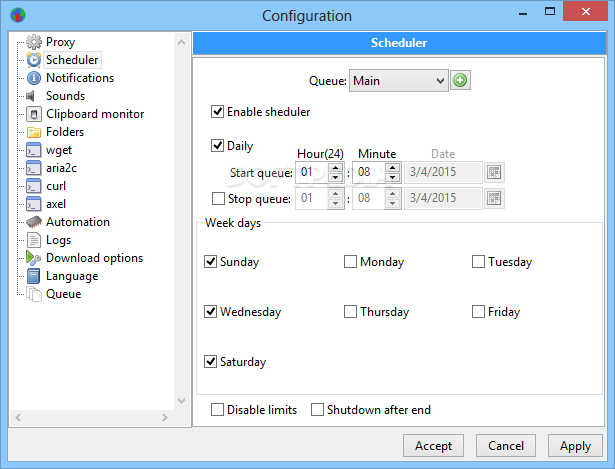615x469 pixels.
Task: Open the Proxy settings page
Action: (x=60, y=42)
